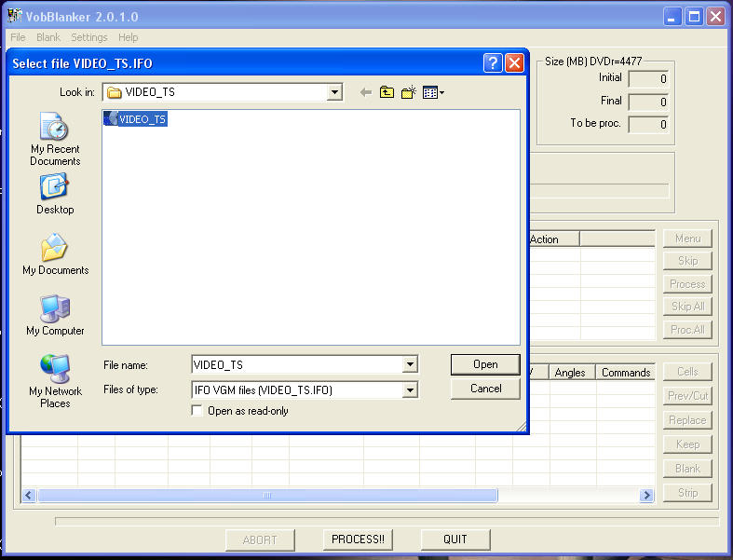The image size is (733, 560).
Task: Go up one folder level
Action: (387, 92)
